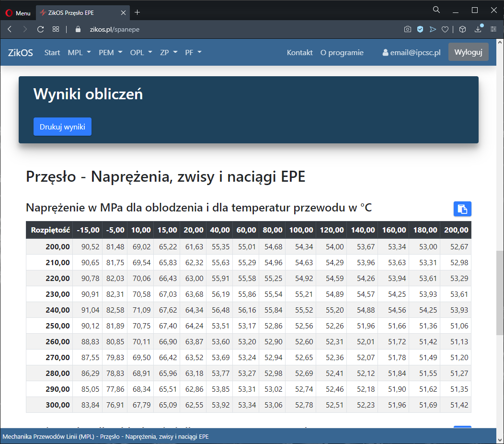The width and height of the screenshot is (504, 444).
Task: Expand the MPL dropdown menu
Action: [x=79, y=52]
